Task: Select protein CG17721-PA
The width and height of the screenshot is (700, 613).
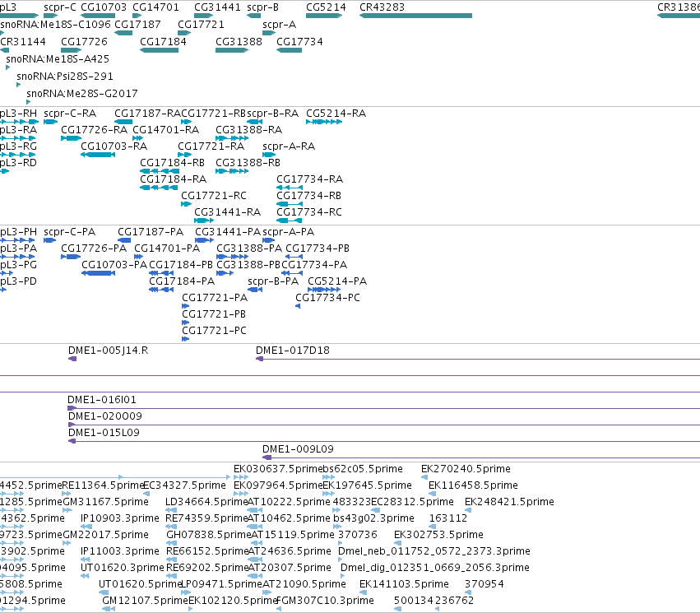Action: 186,306
